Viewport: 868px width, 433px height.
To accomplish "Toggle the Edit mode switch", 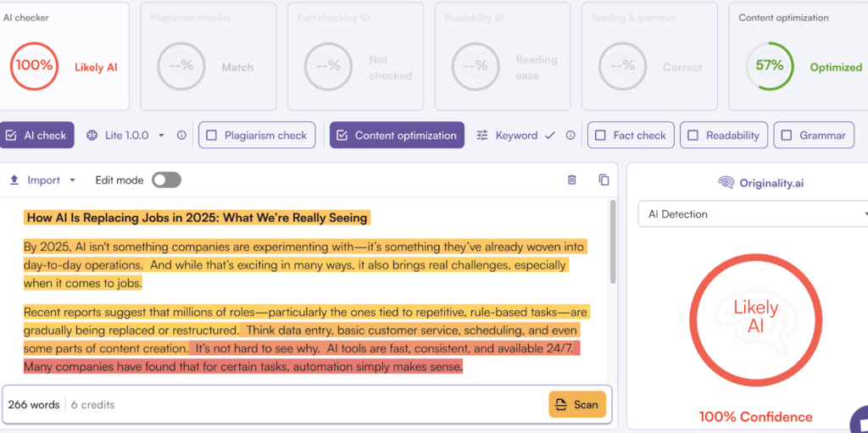I will click(x=166, y=180).
